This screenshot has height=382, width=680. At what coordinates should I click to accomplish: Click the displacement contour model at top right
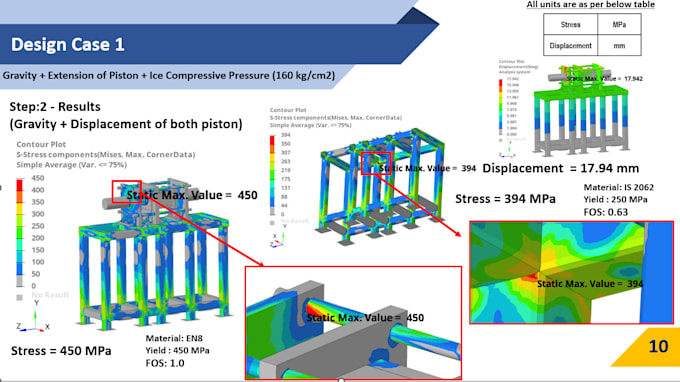581,111
